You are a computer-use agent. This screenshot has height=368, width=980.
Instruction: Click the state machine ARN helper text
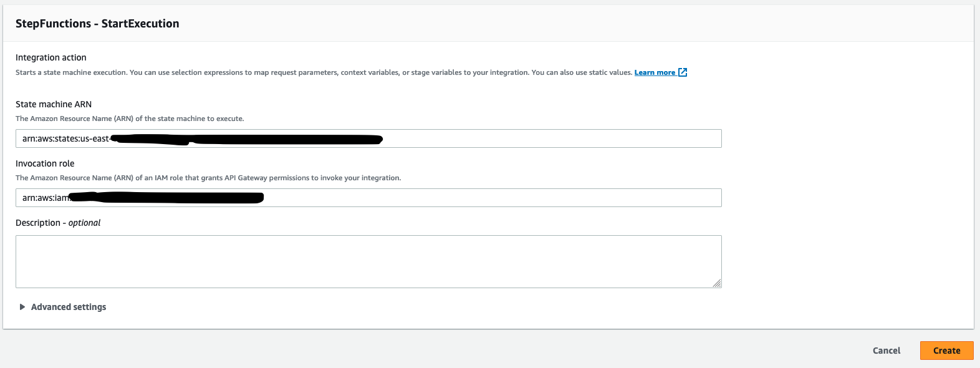coord(130,119)
